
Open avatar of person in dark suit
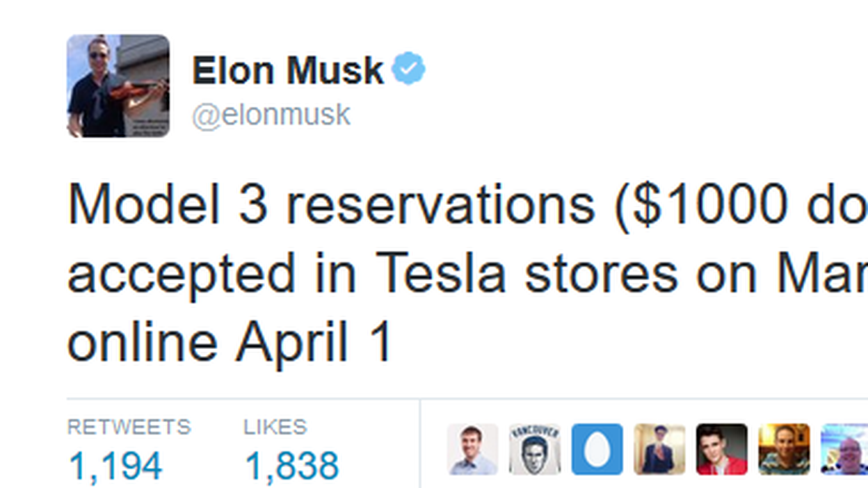[659, 449]
